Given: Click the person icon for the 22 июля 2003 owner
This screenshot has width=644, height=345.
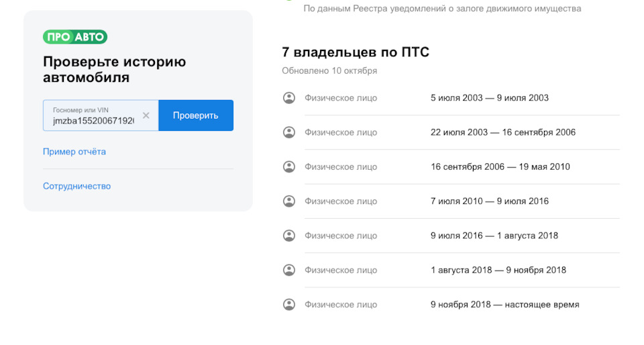Looking at the screenshot, I should pos(289,132).
